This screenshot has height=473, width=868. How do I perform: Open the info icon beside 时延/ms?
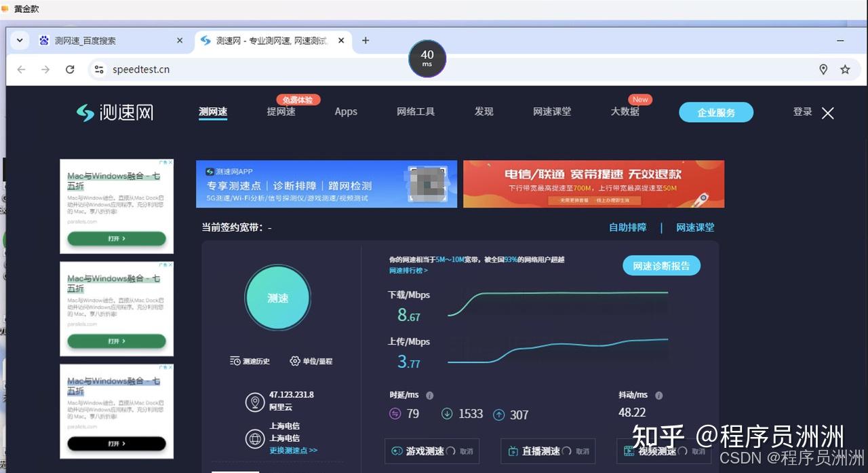click(x=430, y=394)
